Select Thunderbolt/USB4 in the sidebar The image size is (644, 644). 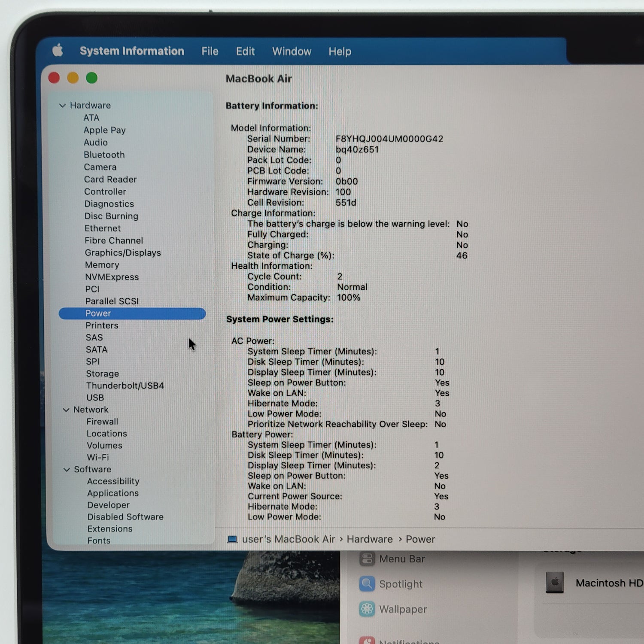125,386
